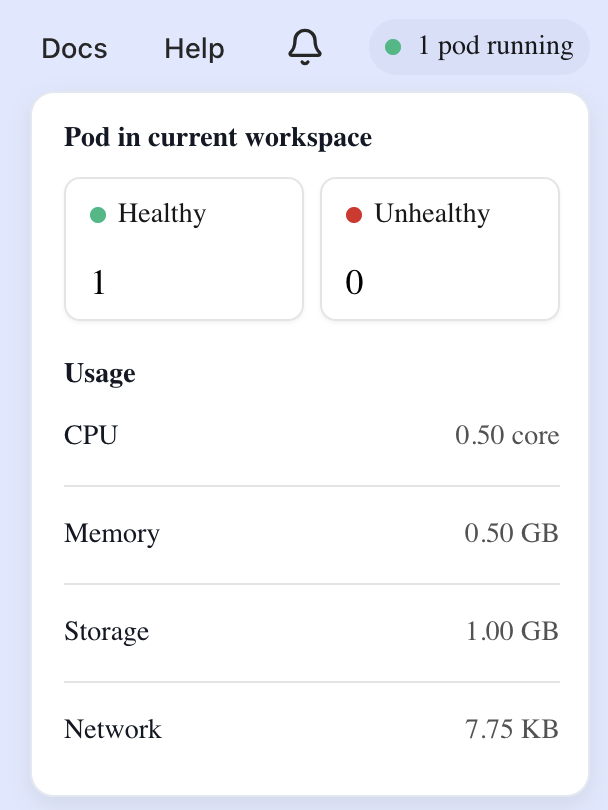Select the Unhealthy pods card
The image size is (608, 810).
(440, 249)
